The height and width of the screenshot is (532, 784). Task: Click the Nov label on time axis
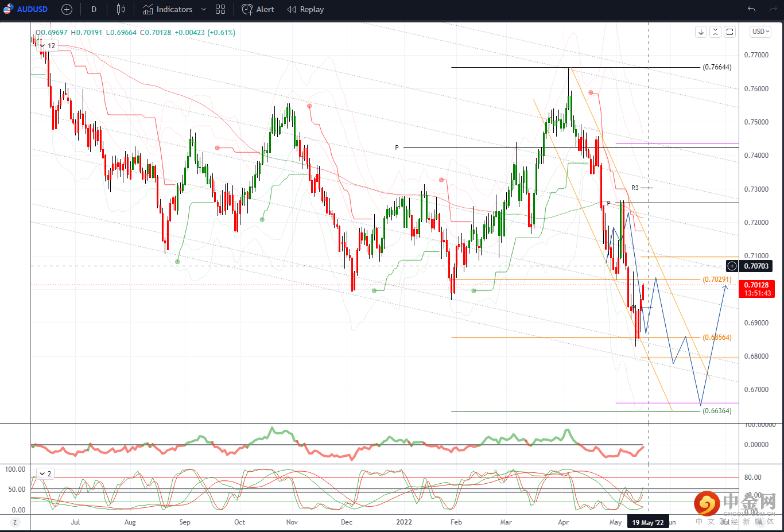point(292,522)
